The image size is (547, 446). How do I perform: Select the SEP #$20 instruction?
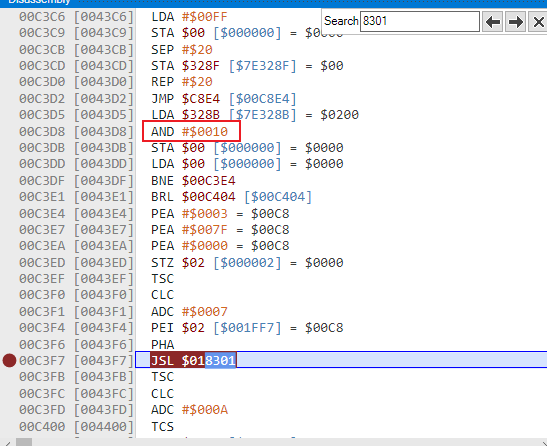[181, 50]
